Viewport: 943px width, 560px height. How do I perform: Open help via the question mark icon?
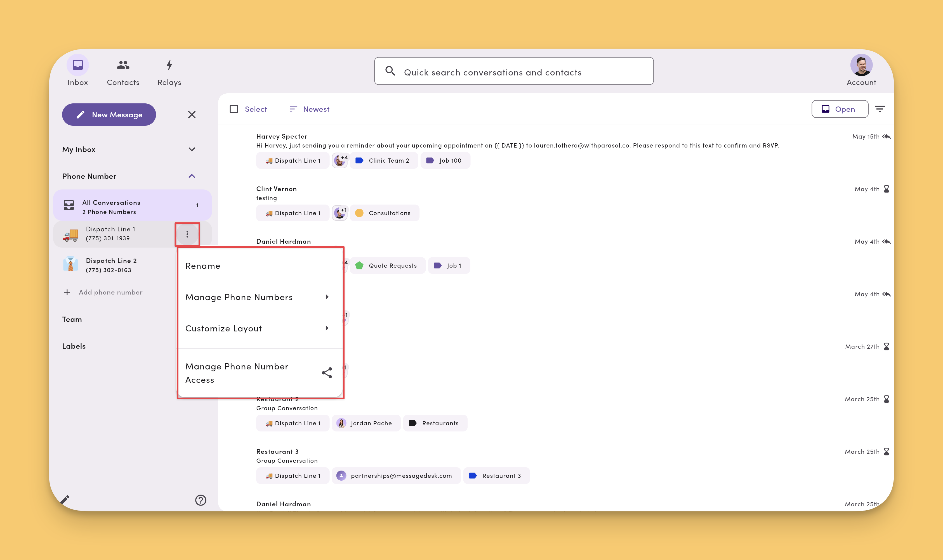click(x=201, y=500)
